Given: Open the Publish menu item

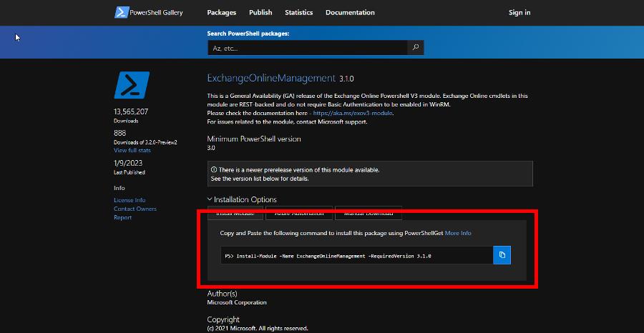Looking at the screenshot, I should [x=260, y=12].
